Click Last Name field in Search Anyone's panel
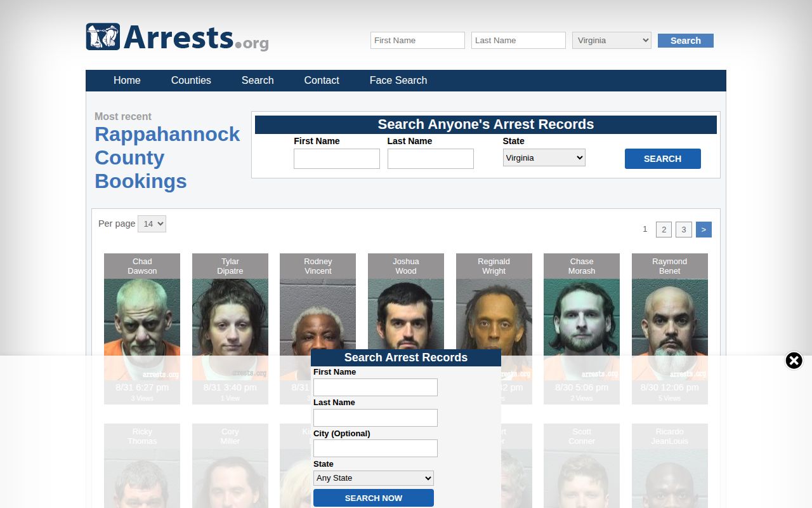 (431, 159)
